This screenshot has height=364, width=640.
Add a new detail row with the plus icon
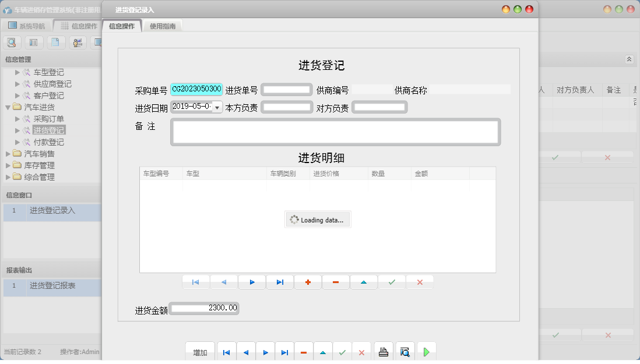coord(308,282)
